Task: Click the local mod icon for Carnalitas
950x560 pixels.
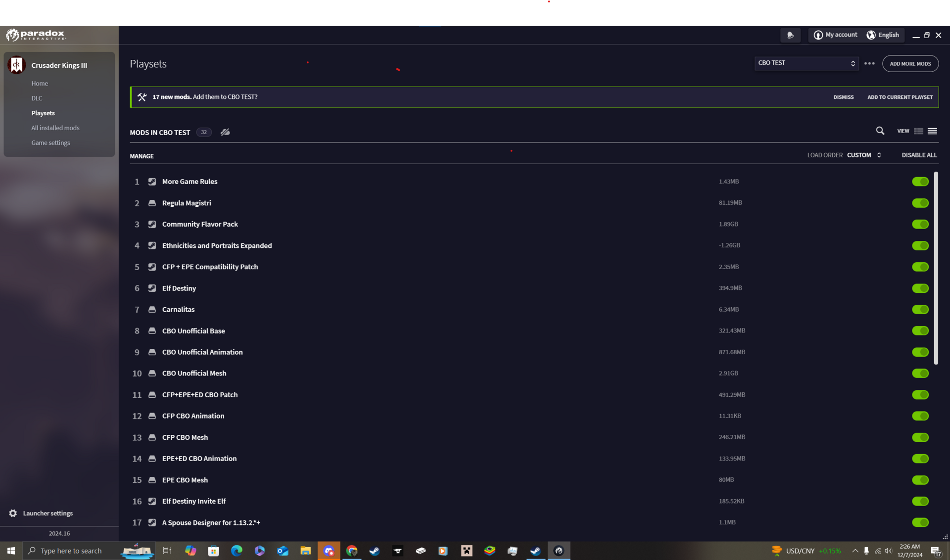Action: click(x=152, y=309)
